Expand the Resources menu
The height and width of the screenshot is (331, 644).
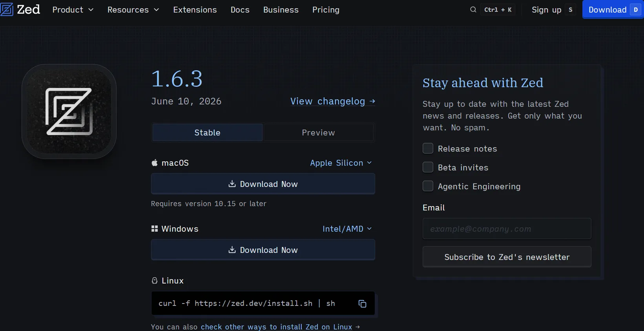[x=133, y=10]
